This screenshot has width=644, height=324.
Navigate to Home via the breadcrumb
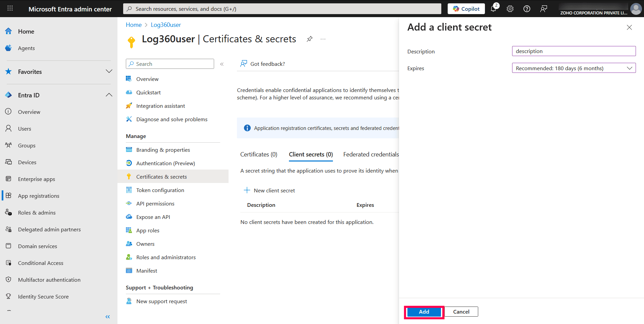click(134, 25)
